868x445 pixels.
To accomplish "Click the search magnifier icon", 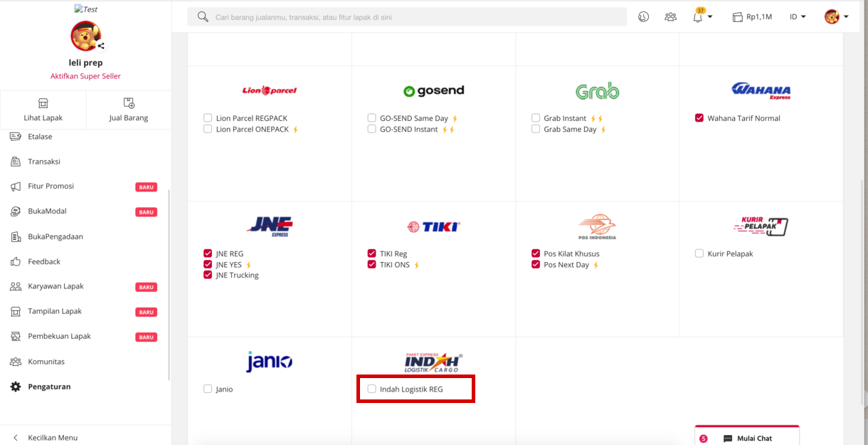I will coord(203,16).
